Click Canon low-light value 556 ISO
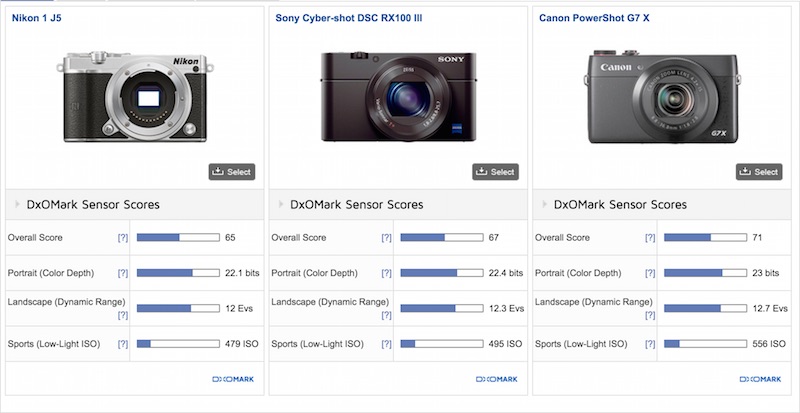This screenshot has width=800, height=413. 769,344
